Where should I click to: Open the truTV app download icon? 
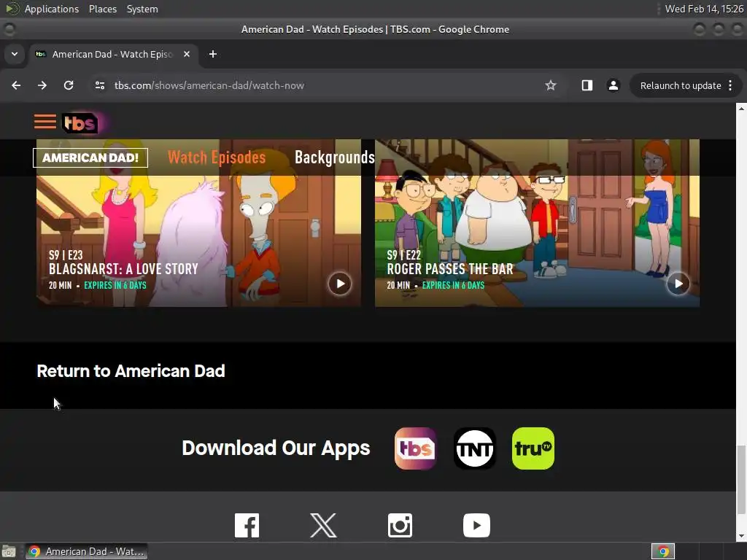pyautogui.click(x=533, y=448)
